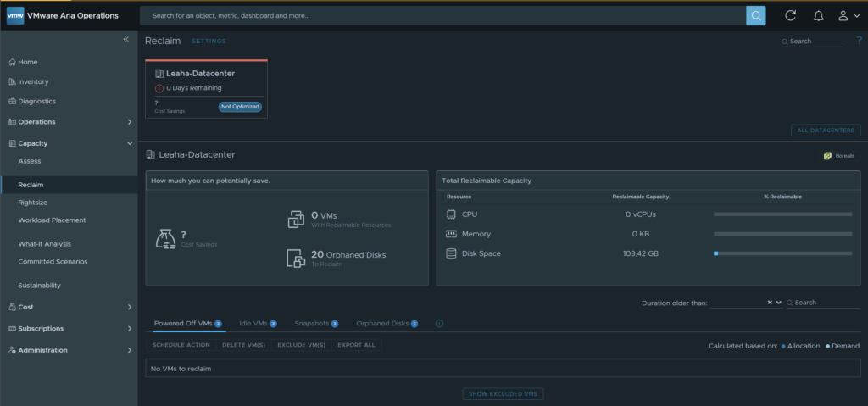Screen dimensions: 868x406
Task: Refresh the page with the refresh icon
Action: point(791,15)
